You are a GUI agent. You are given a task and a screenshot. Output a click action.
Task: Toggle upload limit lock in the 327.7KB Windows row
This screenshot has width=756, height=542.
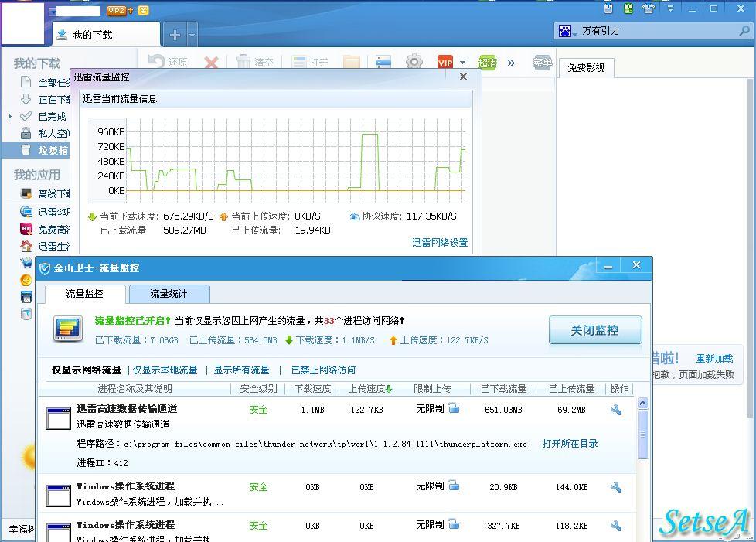pos(454,523)
